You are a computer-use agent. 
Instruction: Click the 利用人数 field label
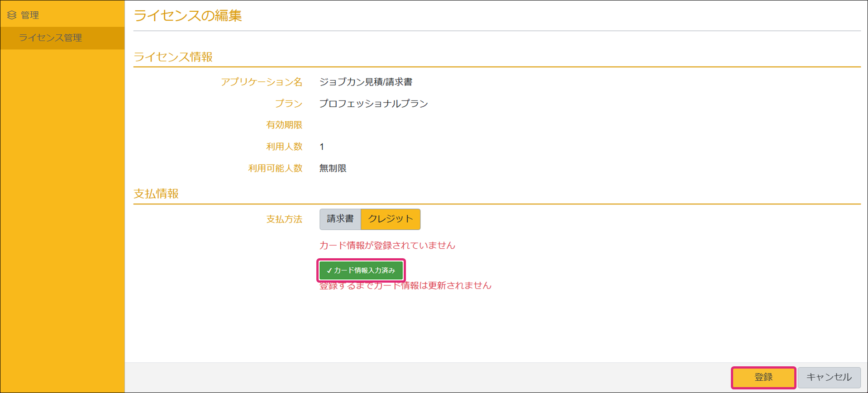coord(284,147)
